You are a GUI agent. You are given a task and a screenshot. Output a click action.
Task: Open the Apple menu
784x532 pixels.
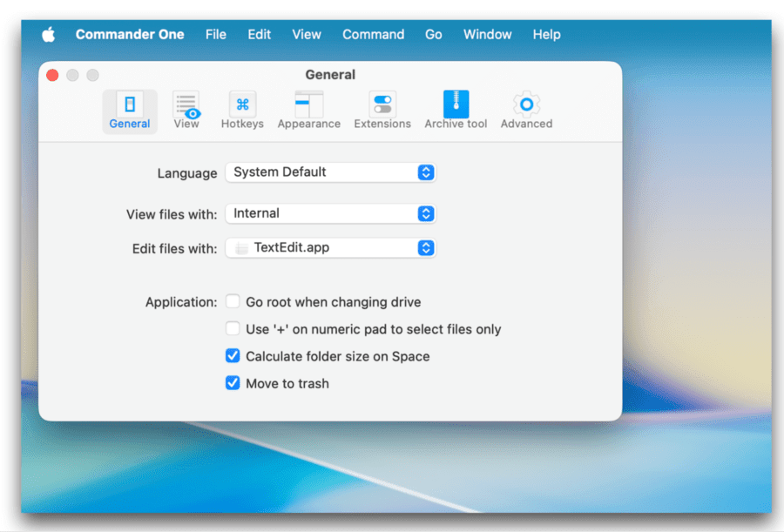tap(48, 34)
